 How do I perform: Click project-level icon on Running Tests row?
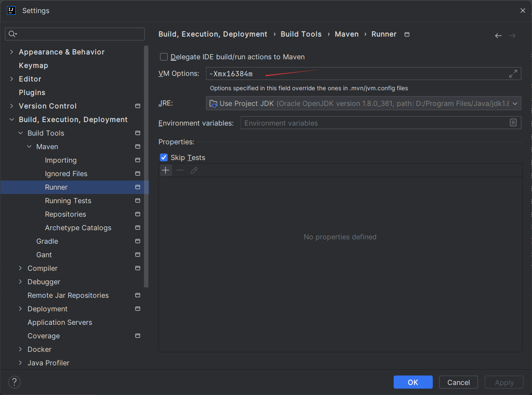137,201
